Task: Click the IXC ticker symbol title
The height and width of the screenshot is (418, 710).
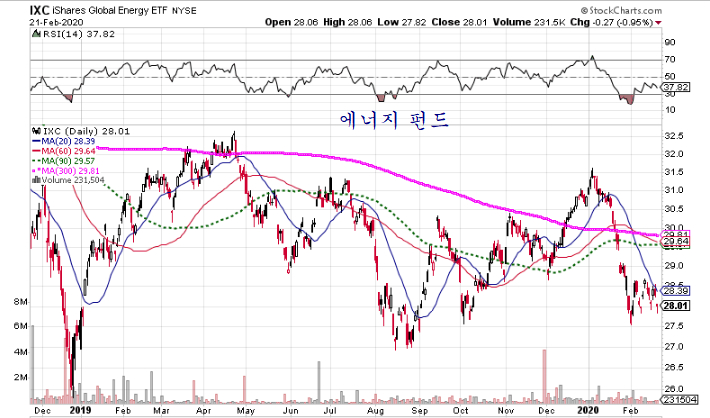Action: 40,10
